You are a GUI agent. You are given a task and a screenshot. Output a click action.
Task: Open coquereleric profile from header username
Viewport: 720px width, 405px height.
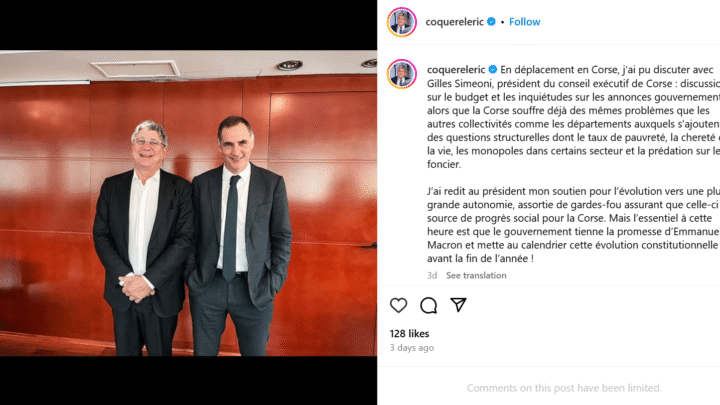point(455,22)
